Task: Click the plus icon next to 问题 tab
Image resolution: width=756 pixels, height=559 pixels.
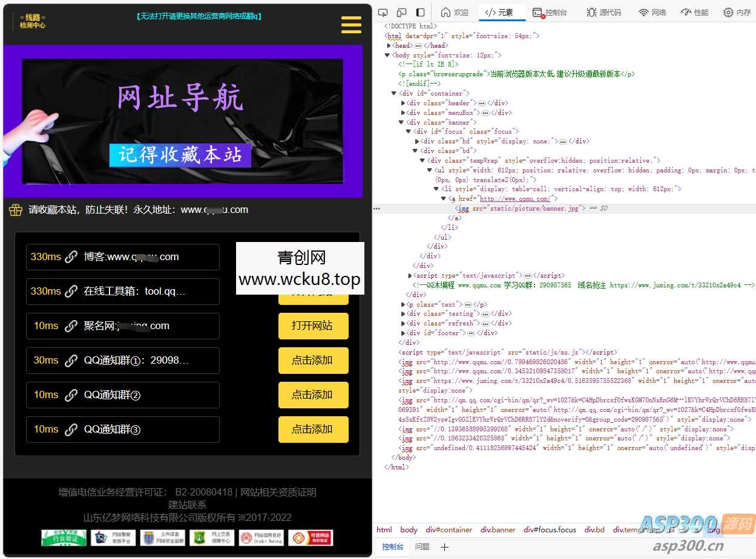Action: [444, 546]
